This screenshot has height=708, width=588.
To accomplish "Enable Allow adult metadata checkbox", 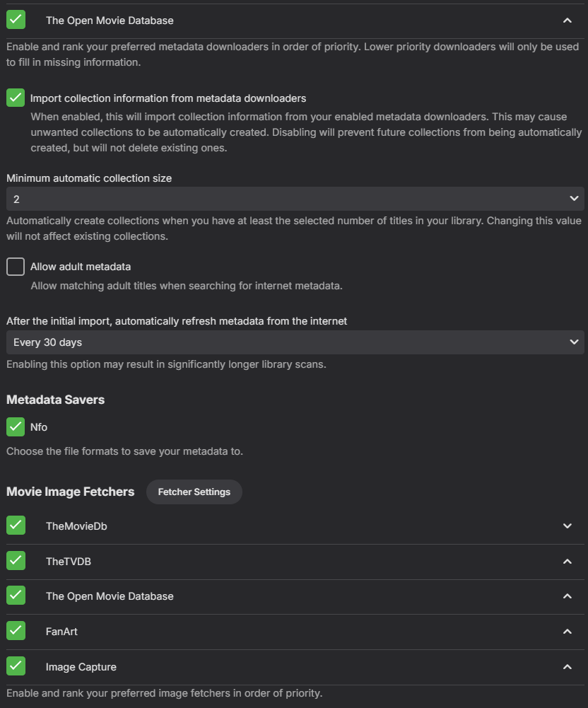I will [x=16, y=267].
